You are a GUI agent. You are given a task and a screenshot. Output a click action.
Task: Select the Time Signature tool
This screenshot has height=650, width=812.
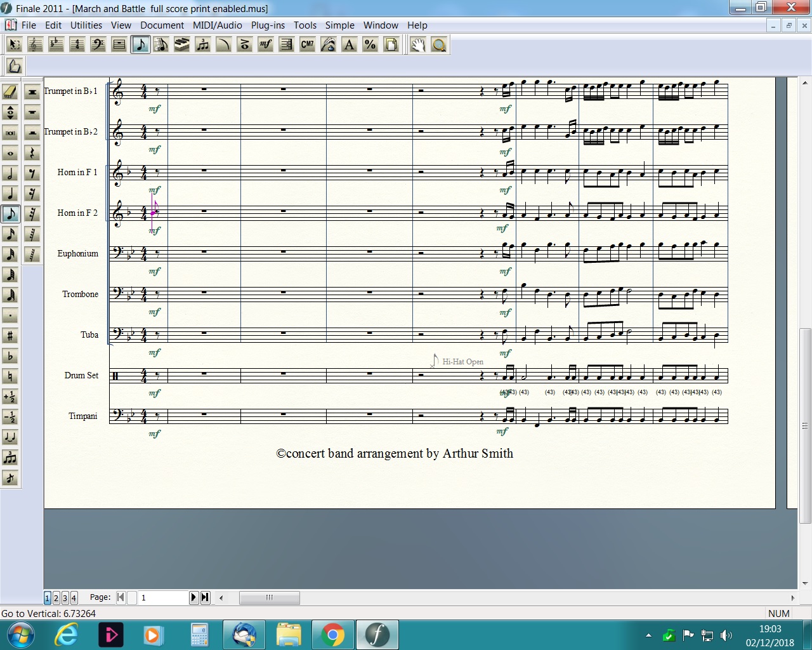(x=77, y=44)
